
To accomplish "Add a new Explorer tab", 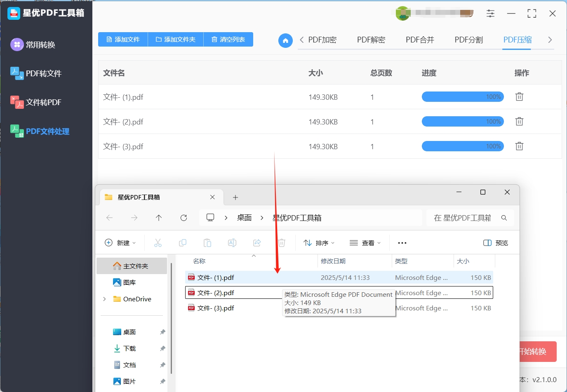I will (235, 197).
